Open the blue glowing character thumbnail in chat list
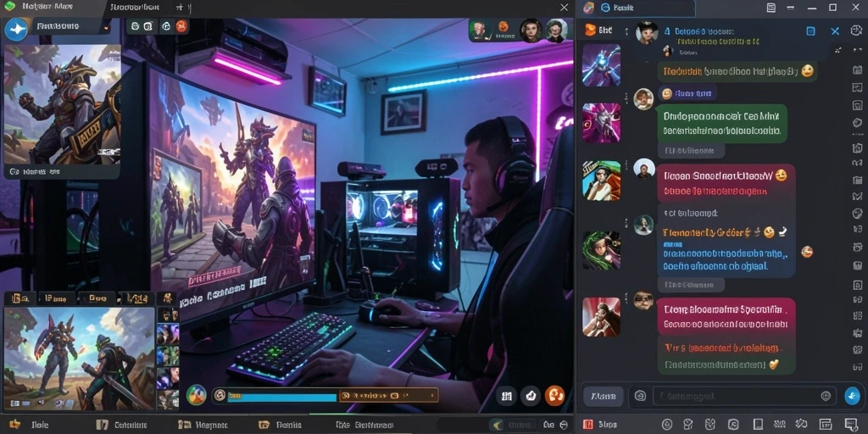Screen dimensions: 868x434 601,64
